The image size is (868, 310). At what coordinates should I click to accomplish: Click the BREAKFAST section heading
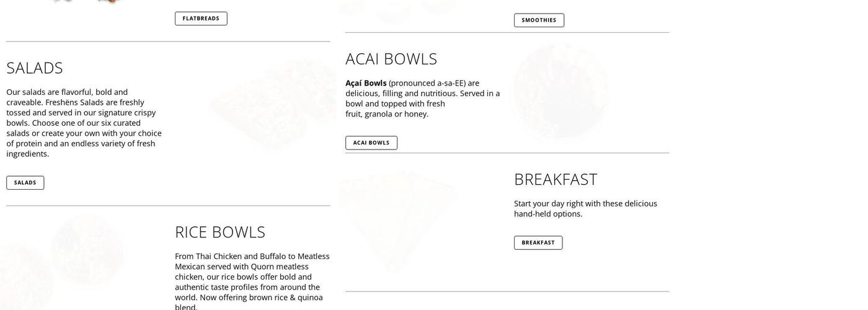[556, 179]
